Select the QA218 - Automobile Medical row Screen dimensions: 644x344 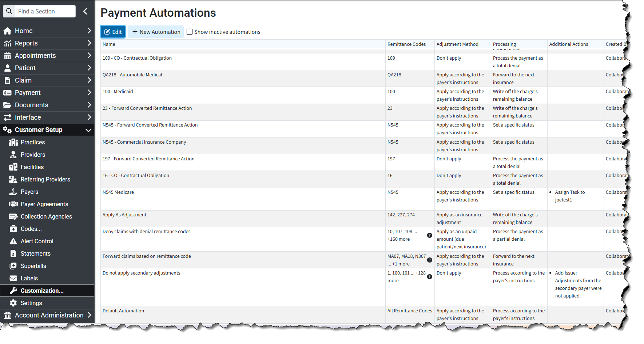click(x=363, y=79)
